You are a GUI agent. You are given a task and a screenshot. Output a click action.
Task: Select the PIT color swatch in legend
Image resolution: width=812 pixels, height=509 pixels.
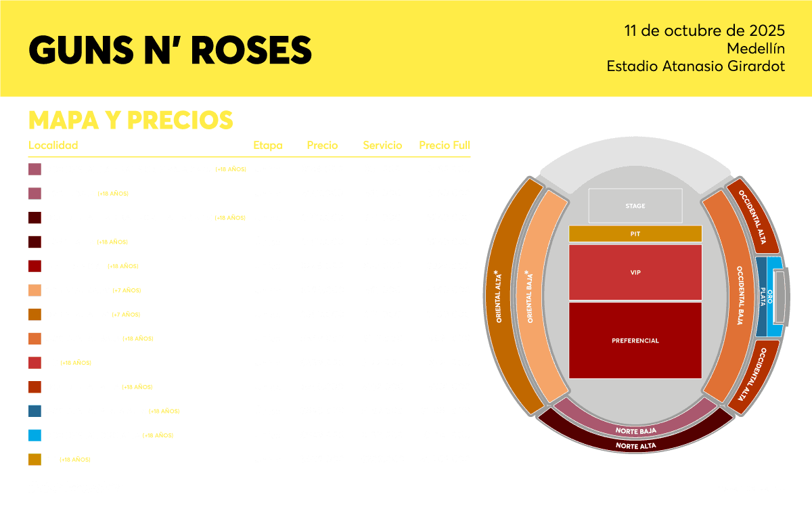point(35,460)
